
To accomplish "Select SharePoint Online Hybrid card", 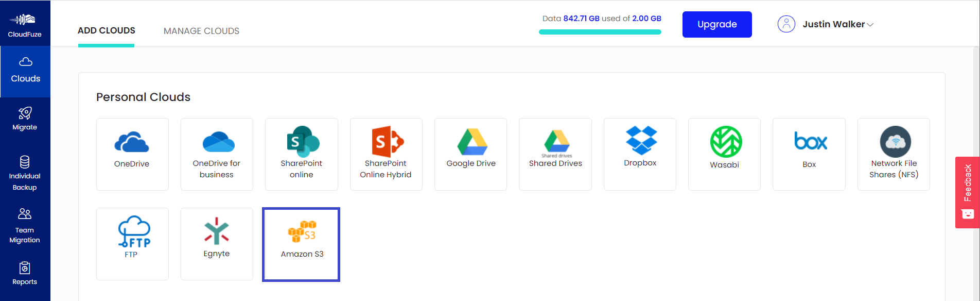I will (x=386, y=154).
